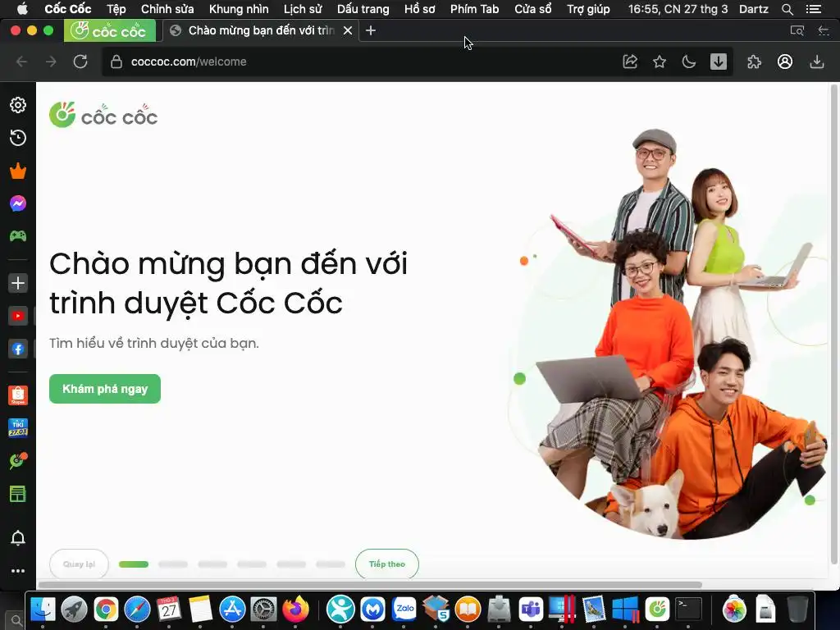Click the Cốc Cốc logo on page
Viewport: 840px width, 630px height.
click(x=103, y=115)
